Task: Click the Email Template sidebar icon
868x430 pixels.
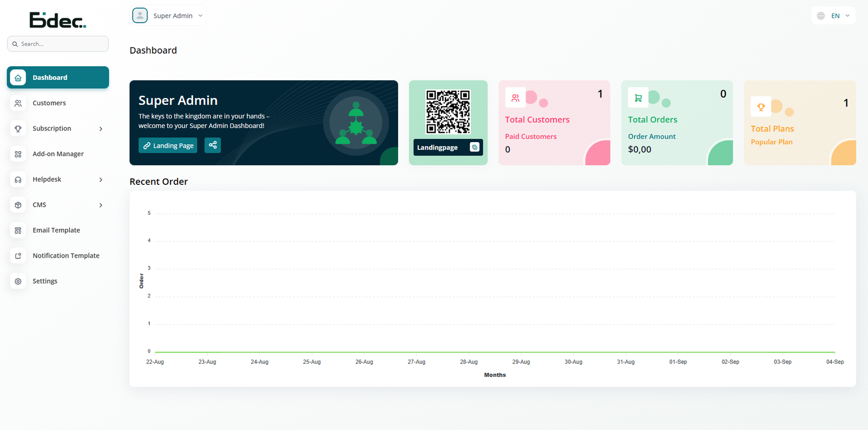Action: click(x=18, y=230)
